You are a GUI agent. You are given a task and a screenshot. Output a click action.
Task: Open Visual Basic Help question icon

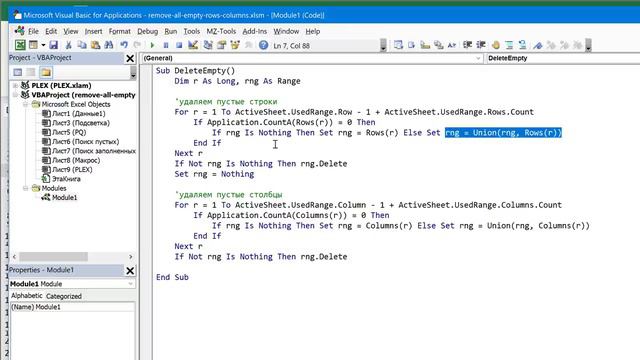(263, 45)
